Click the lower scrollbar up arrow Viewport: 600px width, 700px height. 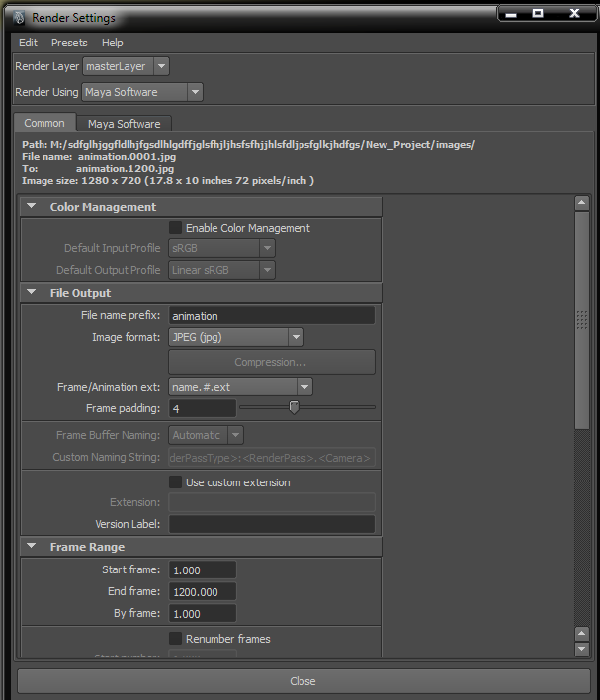click(x=581, y=634)
